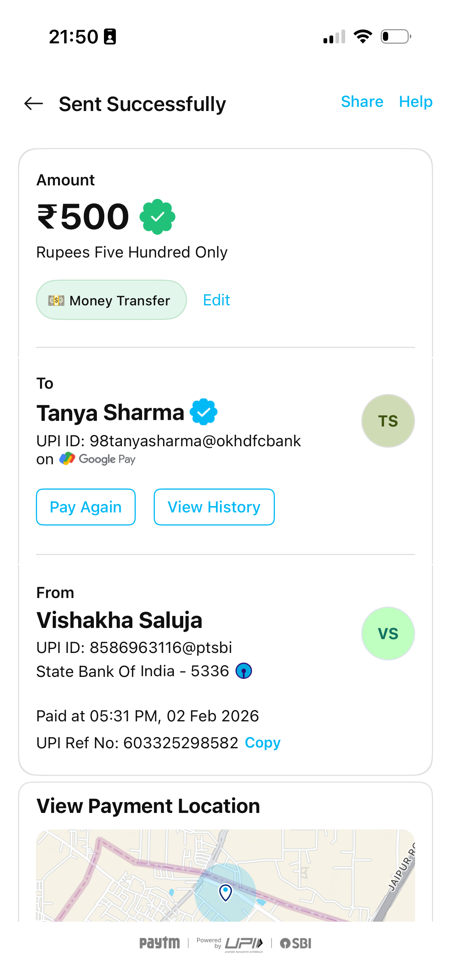Check the battery indicator in status bar

[x=395, y=37]
